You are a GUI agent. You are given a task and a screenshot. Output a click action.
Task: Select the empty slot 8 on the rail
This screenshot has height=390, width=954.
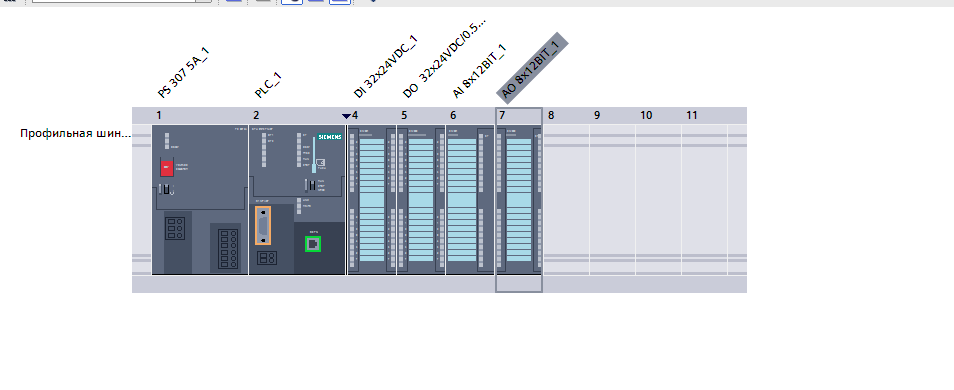pos(566,200)
